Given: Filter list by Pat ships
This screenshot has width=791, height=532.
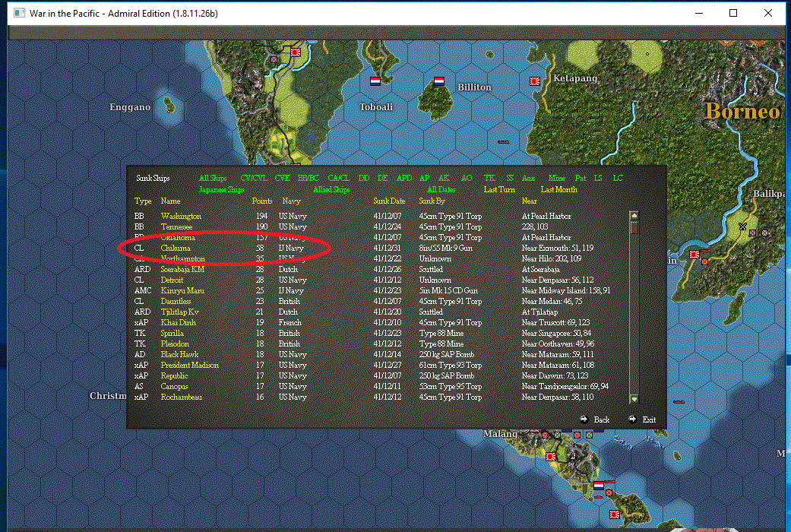Looking at the screenshot, I should click(x=580, y=178).
